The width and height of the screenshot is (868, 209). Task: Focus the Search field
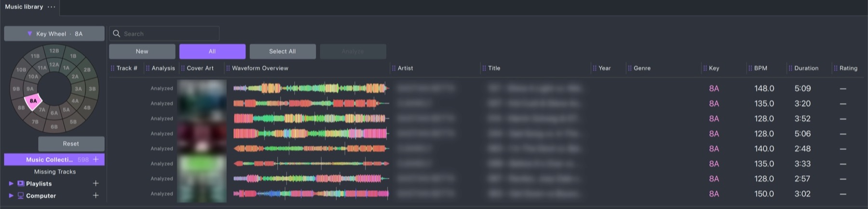164,34
